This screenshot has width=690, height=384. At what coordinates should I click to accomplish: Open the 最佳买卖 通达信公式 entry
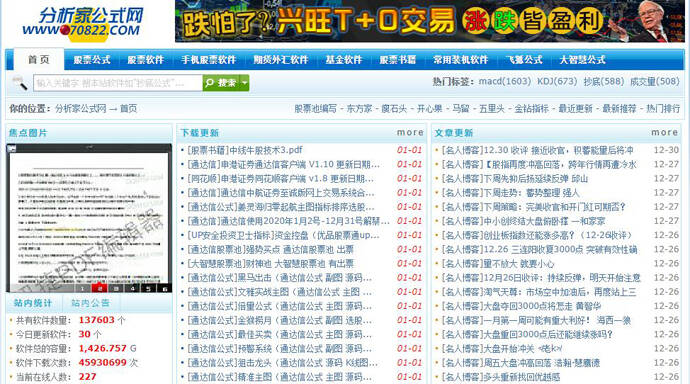(279, 334)
